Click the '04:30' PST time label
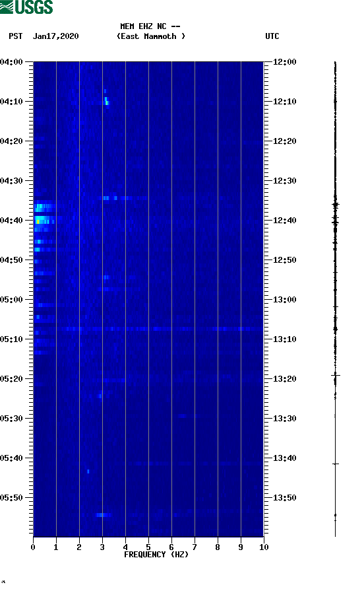 click(12, 181)
